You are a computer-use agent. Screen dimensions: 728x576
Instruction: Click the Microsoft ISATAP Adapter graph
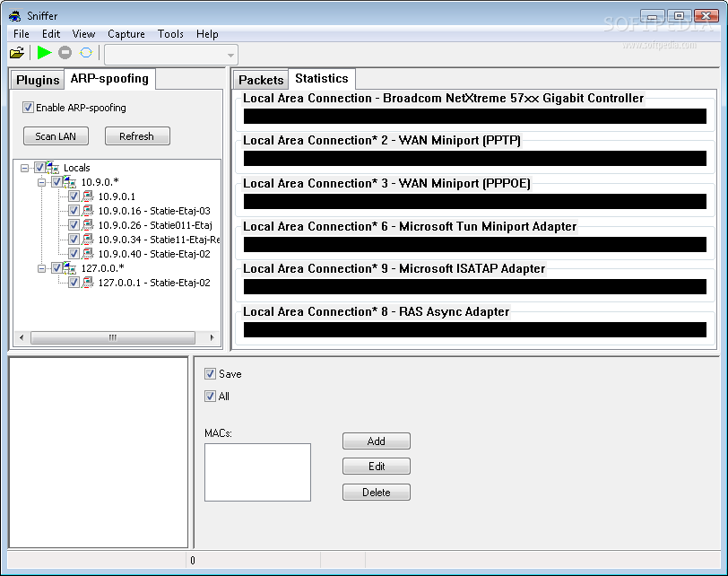475,286
